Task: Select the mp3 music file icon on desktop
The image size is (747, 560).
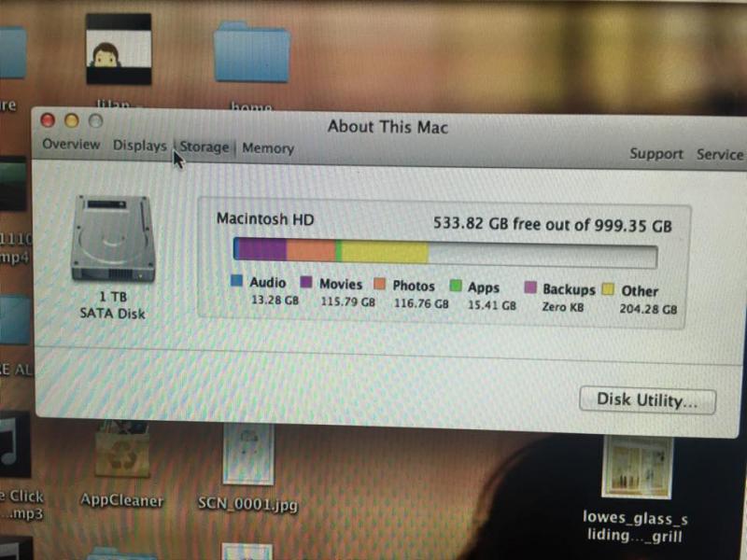Action: point(14,445)
